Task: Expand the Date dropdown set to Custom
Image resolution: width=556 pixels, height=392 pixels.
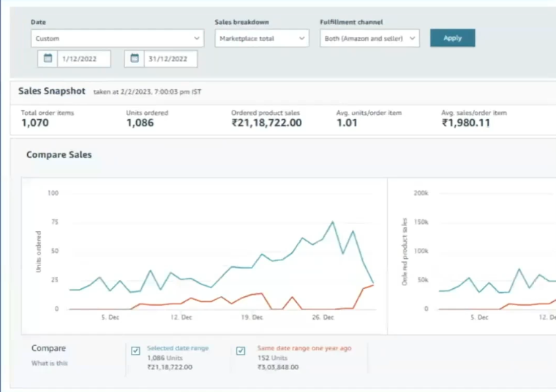Action: pyautogui.click(x=117, y=38)
